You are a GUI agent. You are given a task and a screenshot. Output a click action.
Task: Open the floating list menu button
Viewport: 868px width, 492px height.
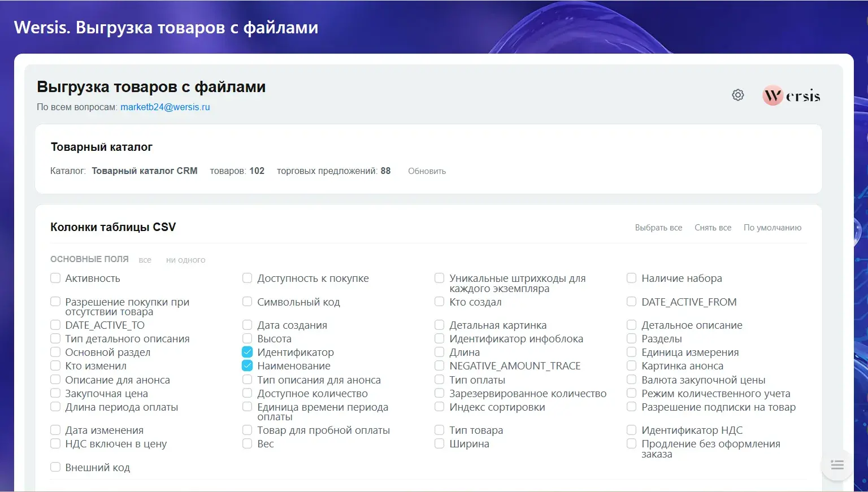point(837,465)
